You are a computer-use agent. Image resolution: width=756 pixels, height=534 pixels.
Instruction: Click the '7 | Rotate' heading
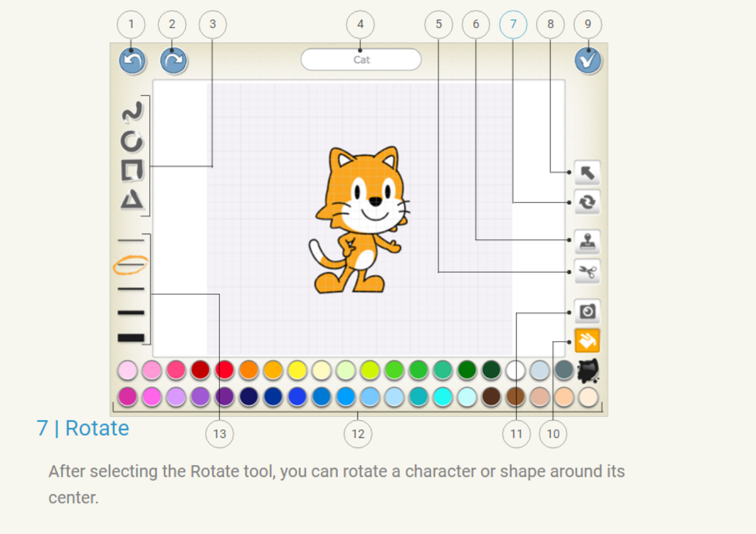(x=83, y=428)
